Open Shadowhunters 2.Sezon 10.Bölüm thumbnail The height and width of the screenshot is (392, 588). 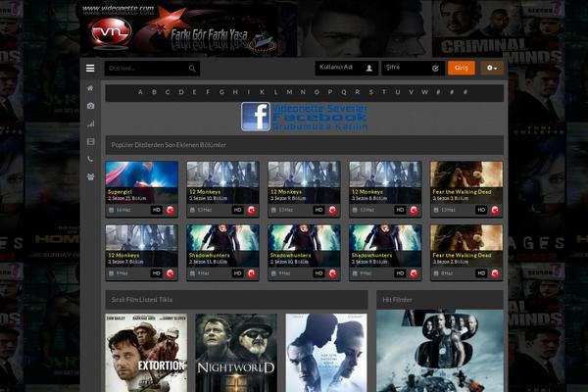pos(304,246)
